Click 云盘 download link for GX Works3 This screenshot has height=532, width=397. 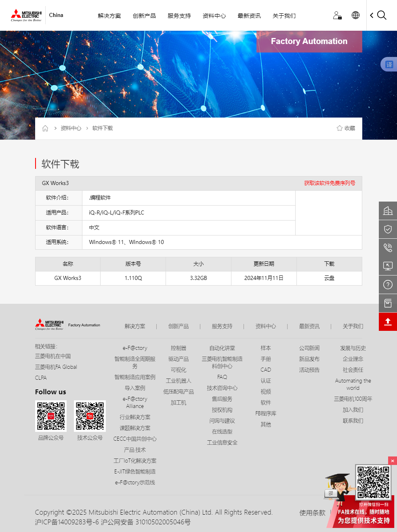[329, 278]
